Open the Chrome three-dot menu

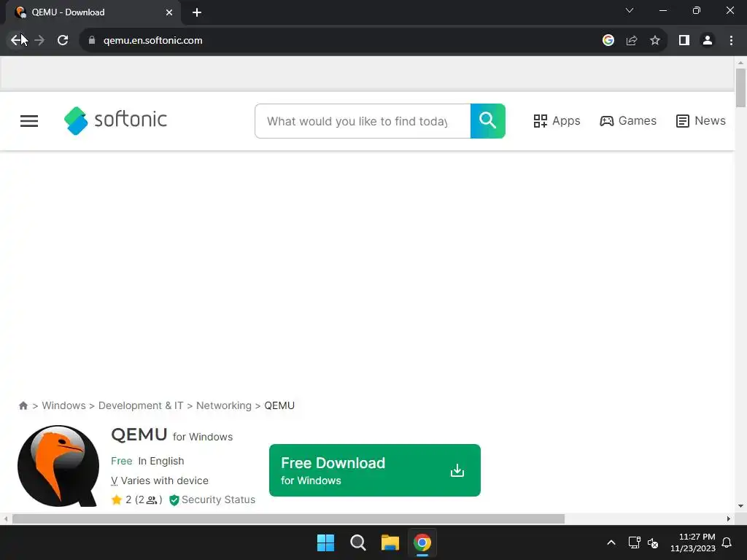click(731, 41)
